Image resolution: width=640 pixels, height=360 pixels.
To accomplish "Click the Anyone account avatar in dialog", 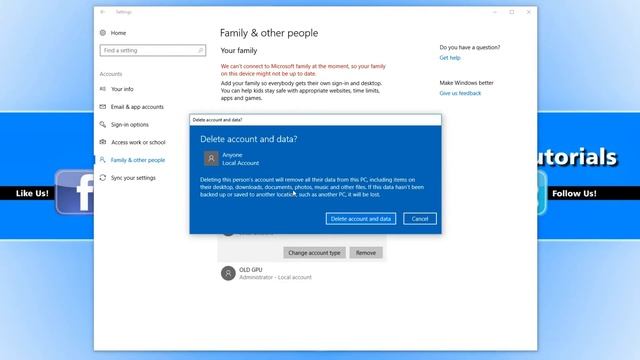I will (x=211, y=158).
